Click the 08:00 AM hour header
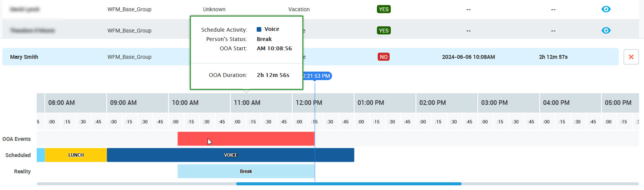 pyautogui.click(x=61, y=103)
